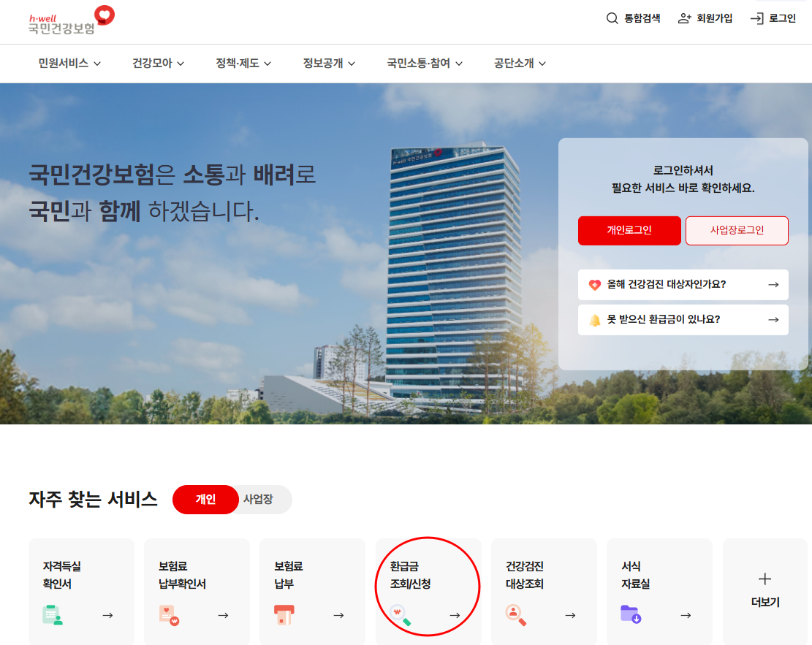
Task: Click the 건강검진 대상조회 person-search icon
Action: pos(516,615)
